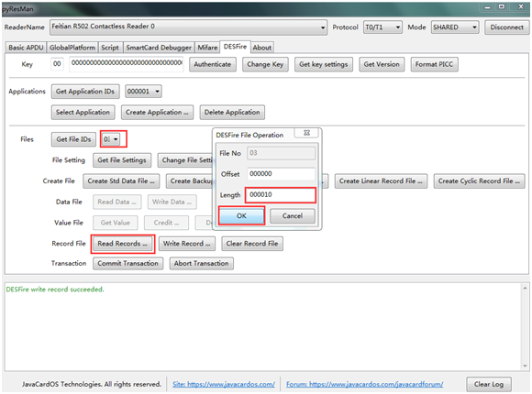Click the Length input field
Image resolution: width=532 pixels, height=394 pixels.
[x=281, y=194]
